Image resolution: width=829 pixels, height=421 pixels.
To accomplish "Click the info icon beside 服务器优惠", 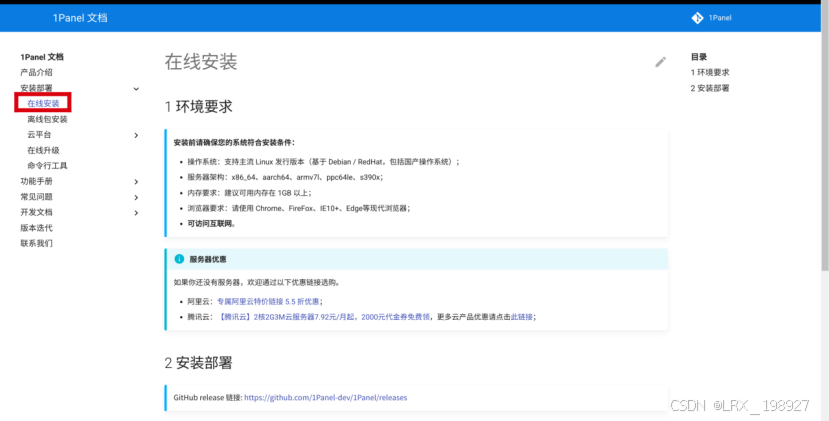I will tap(179, 259).
